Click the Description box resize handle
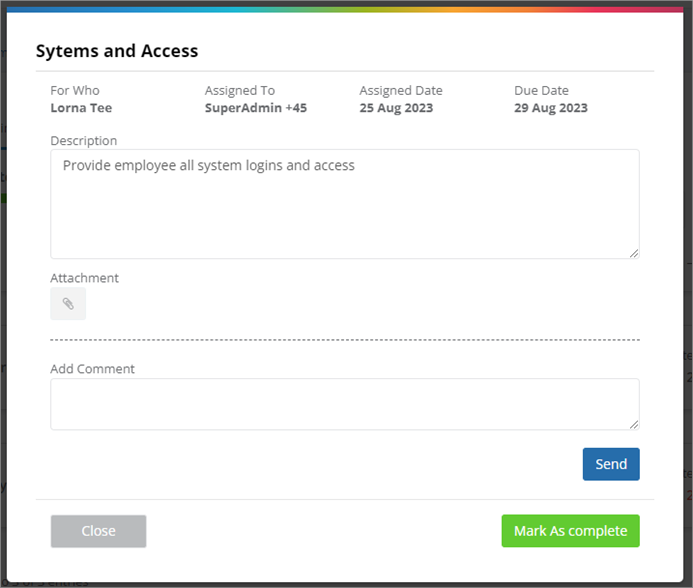This screenshot has height=588, width=693. coord(633,253)
